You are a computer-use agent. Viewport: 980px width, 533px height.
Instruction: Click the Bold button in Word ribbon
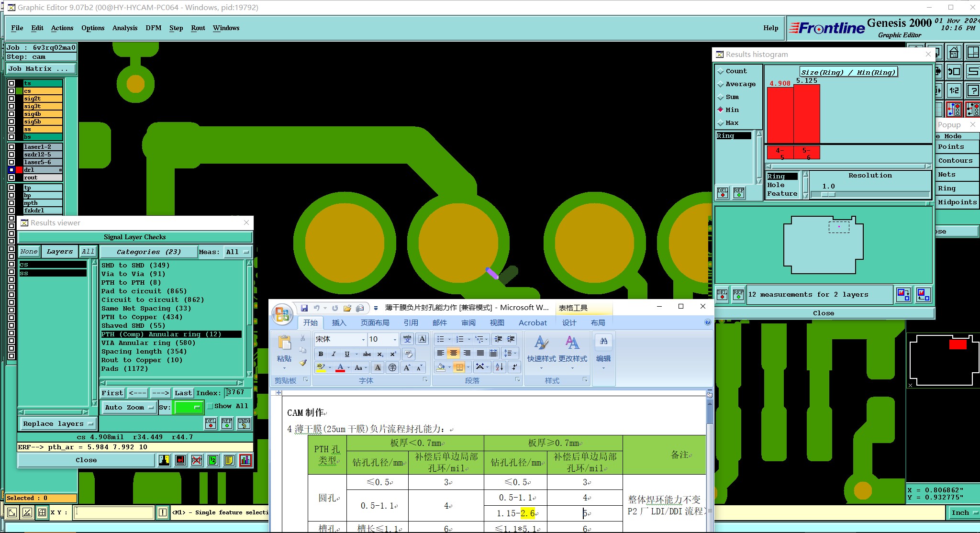pos(321,354)
